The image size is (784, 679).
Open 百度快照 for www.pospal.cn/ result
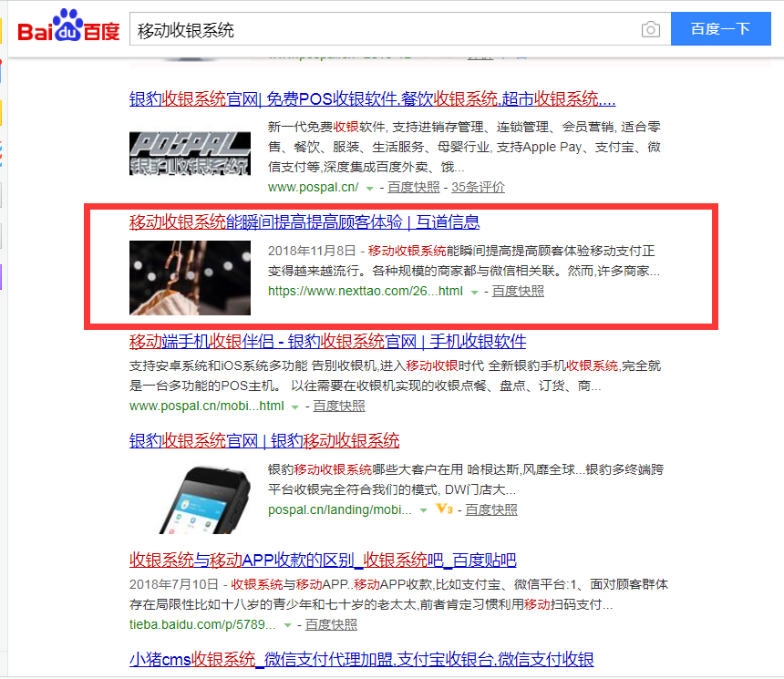click(414, 188)
